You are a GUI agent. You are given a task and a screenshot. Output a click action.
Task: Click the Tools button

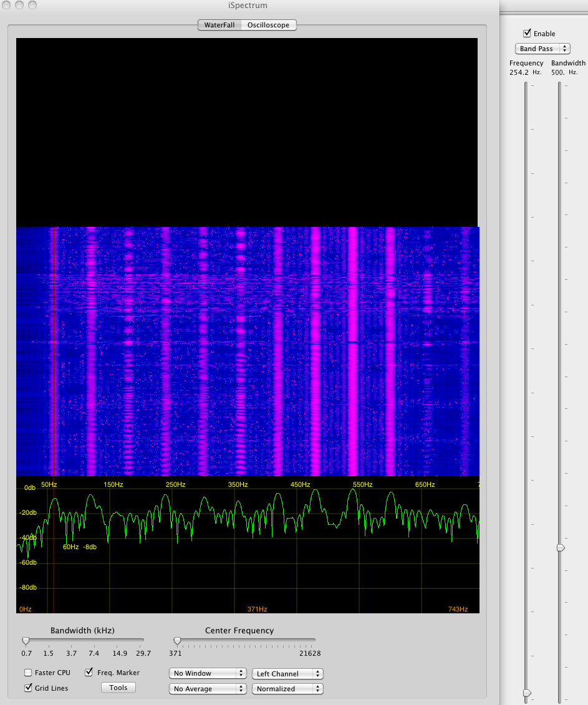[x=118, y=688]
